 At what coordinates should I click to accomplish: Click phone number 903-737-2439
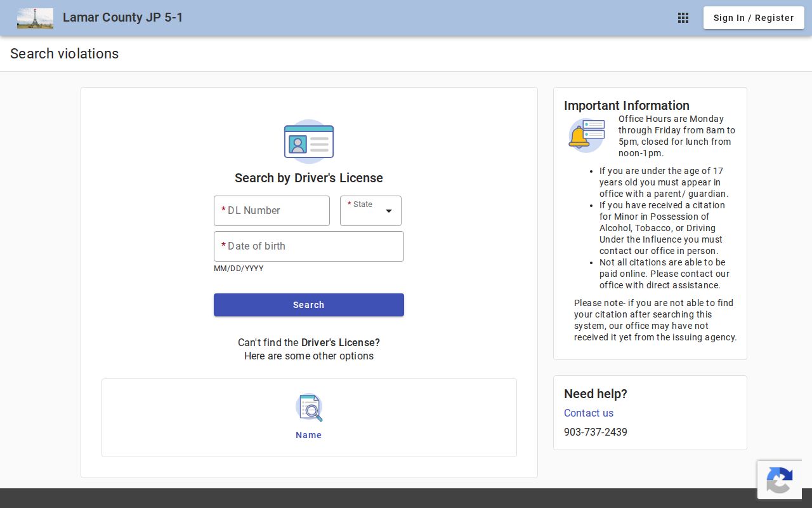596,432
